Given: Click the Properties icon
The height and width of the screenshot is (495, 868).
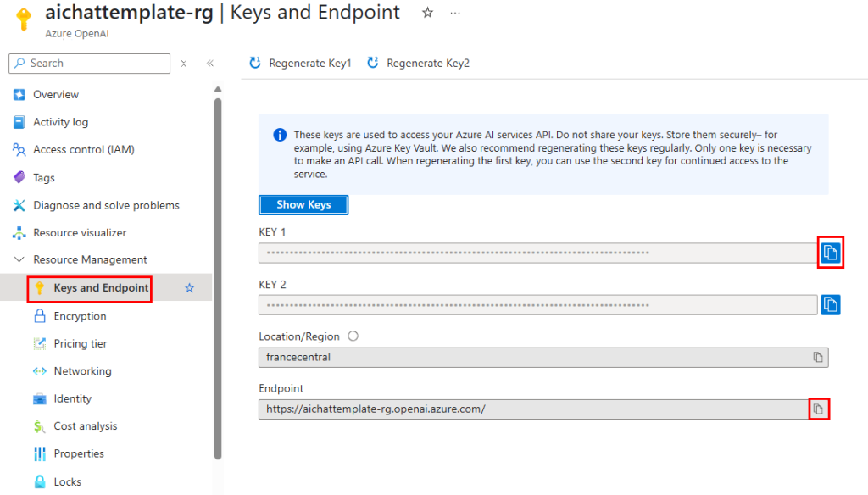Looking at the screenshot, I should (x=40, y=454).
